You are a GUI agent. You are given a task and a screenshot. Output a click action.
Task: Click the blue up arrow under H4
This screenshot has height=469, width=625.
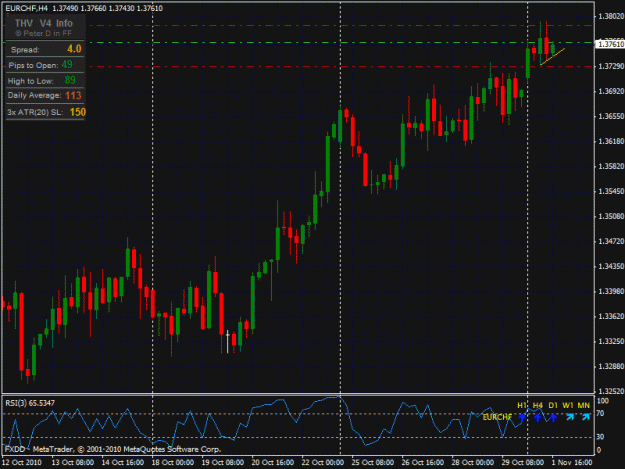[x=538, y=418]
